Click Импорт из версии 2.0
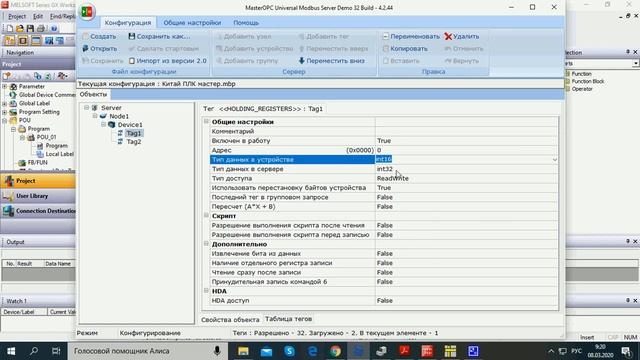This screenshot has width=640, height=360. [x=168, y=61]
